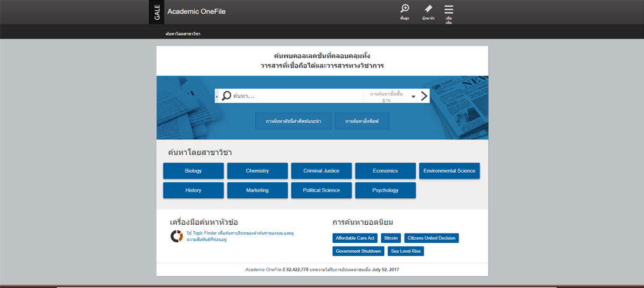Viewport: 644px width, 288px height.
Task: Submit search with the arrow button
Action: tap(424, 96)
